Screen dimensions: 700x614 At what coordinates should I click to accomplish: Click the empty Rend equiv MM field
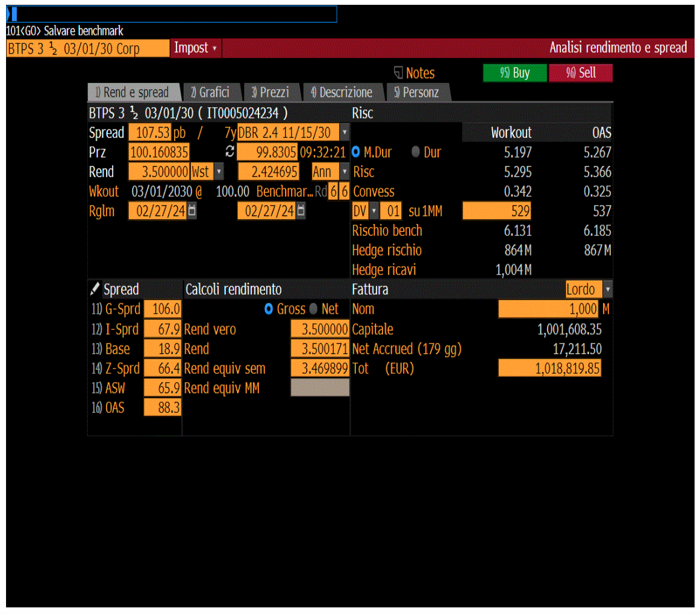[320, 388]
